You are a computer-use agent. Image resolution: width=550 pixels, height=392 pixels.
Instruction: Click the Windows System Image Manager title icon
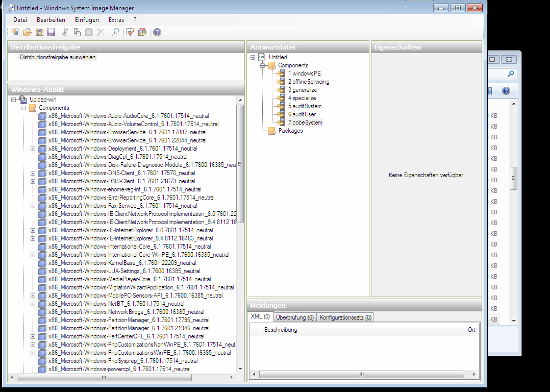click(x=11, y=8)
